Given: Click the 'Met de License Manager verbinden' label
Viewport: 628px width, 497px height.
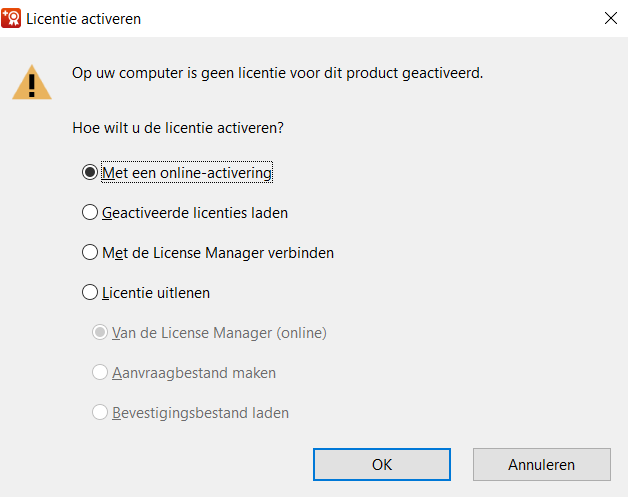Looking at the screenshot, I should coord(218,253).
